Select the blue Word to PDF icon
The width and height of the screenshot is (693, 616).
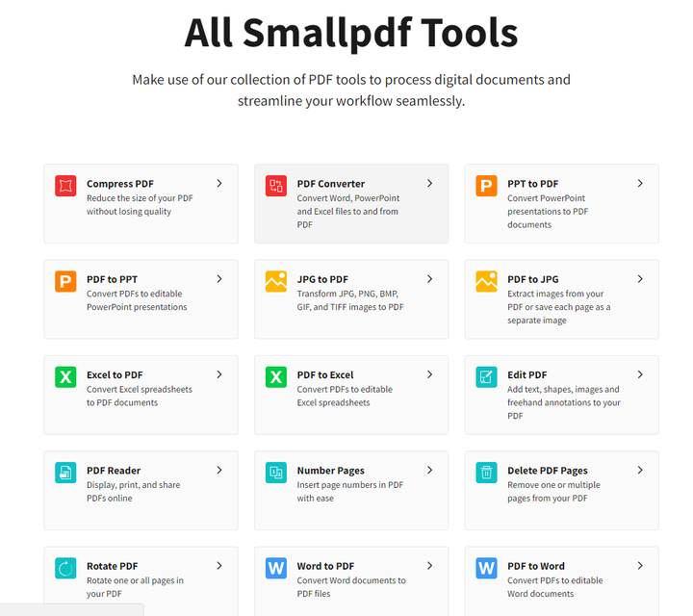(x=276, y=568)
